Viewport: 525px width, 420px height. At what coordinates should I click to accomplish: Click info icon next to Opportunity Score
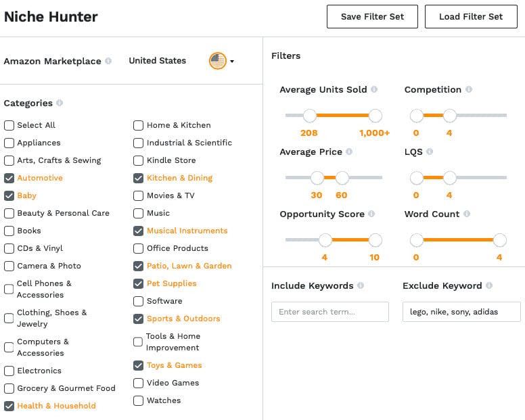tap(371, 214)
